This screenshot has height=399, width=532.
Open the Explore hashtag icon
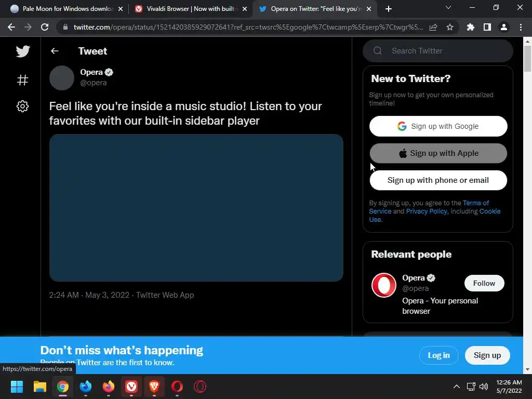pyautogui.click(x=22, y=80)
